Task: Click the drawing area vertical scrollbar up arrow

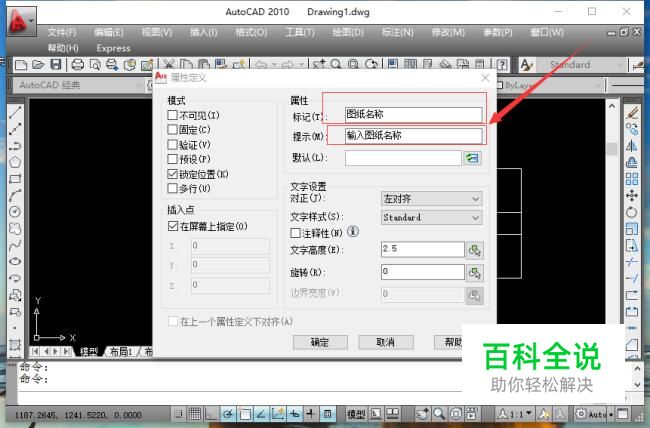Action: tap(612, 107)
